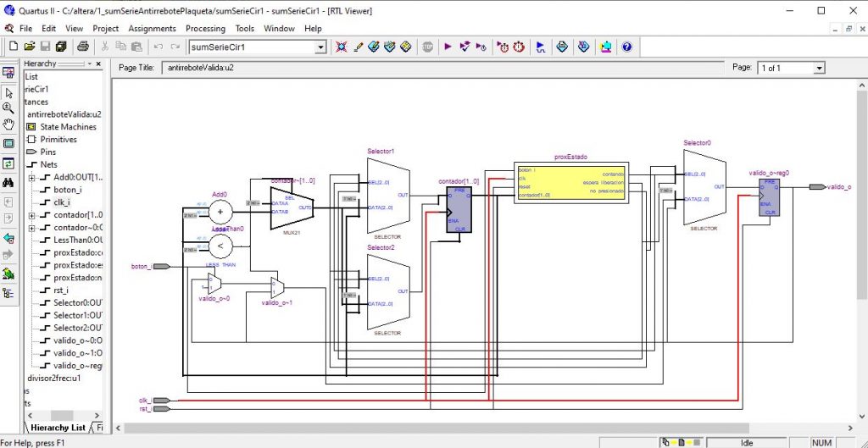Select the arrow selection tool
This screenshot has width=868, height=448.
point(8,92)
